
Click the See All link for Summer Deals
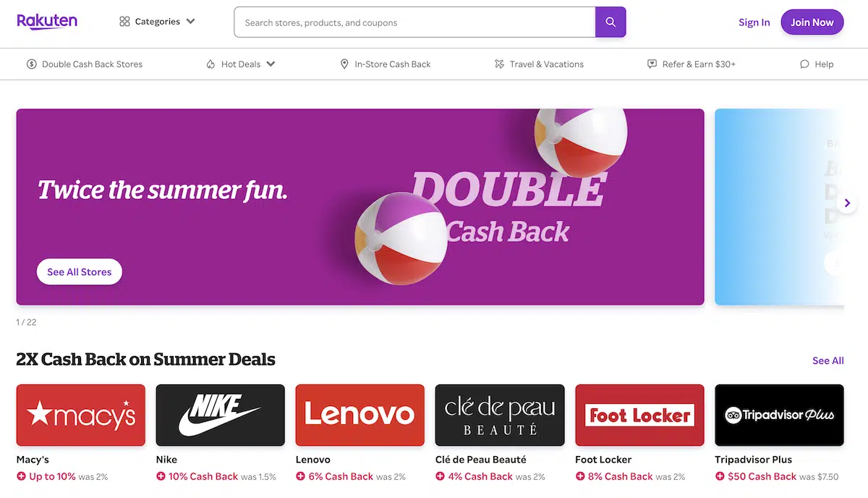(x=828, y=360)
